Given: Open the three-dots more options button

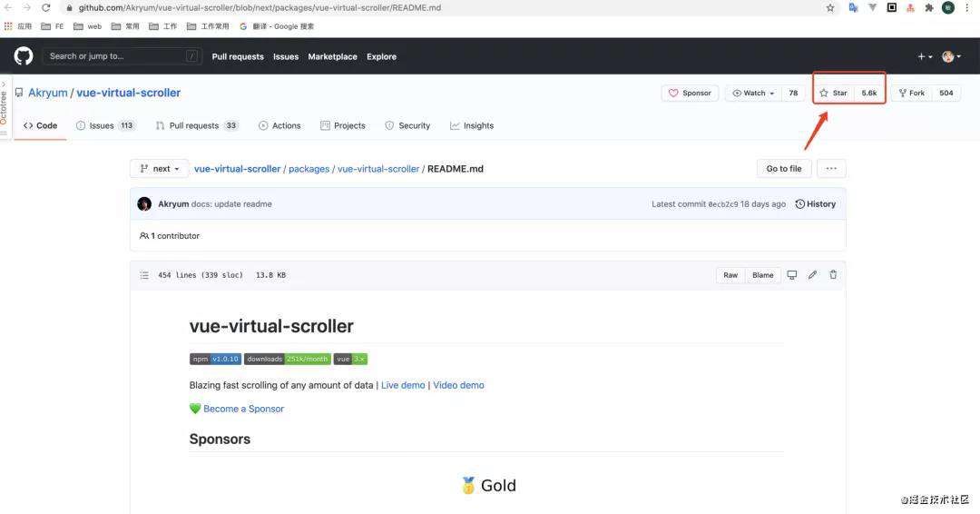Looking at the screenshot, I should (x=831, y=169).
